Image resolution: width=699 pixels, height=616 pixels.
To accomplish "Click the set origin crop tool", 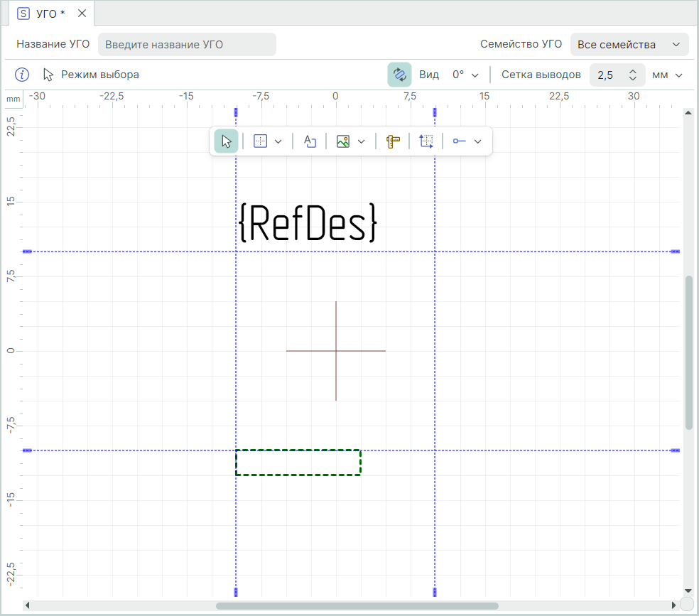I will [x=426, y=141].
